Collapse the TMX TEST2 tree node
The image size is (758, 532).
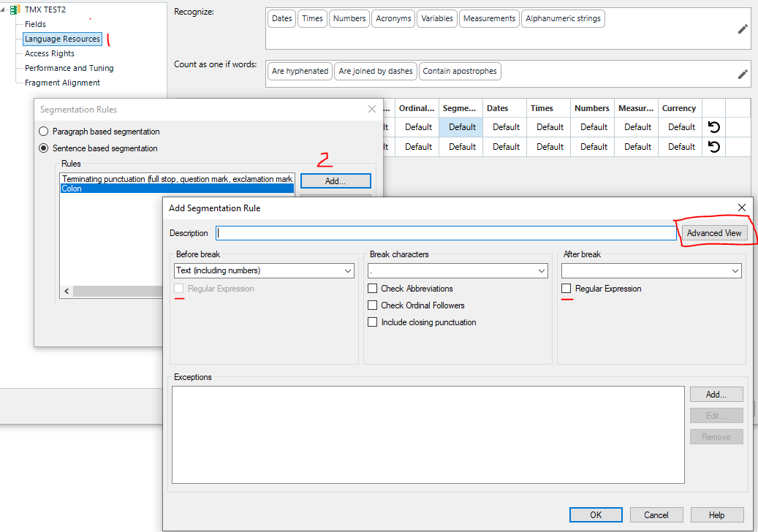click(x=4, y=9)
